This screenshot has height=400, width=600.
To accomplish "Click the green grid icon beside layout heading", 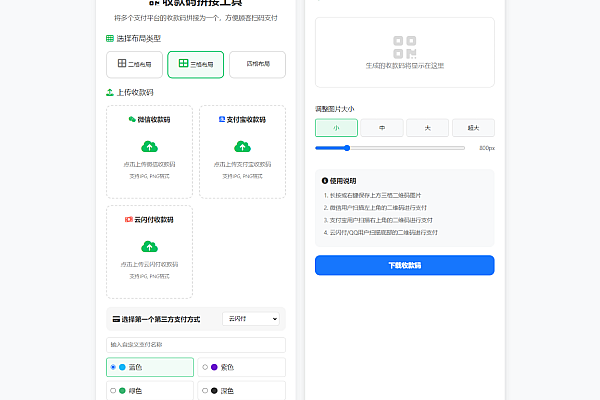I will click(x=110, y=38).
